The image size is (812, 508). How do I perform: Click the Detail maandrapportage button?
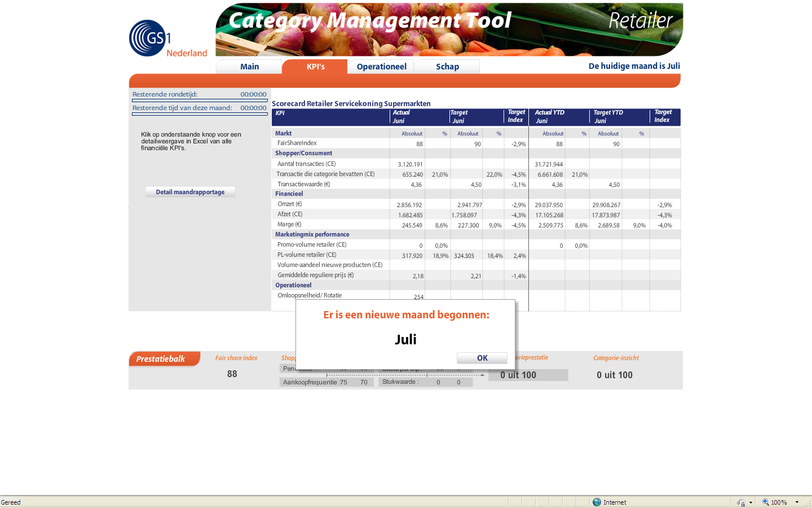point(190,192)
